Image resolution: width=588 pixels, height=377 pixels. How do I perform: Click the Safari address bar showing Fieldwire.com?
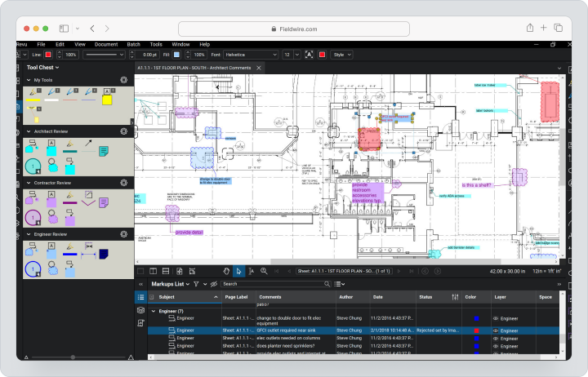tap(294, 29)
